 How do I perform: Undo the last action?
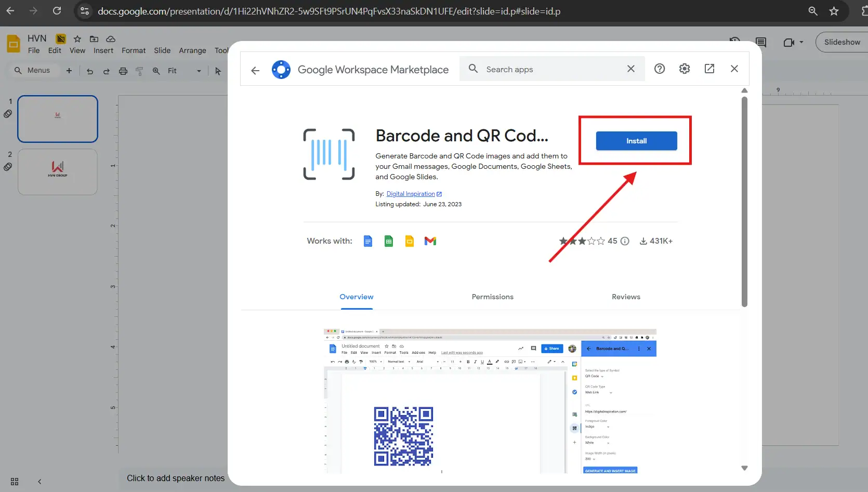point(90,71)
